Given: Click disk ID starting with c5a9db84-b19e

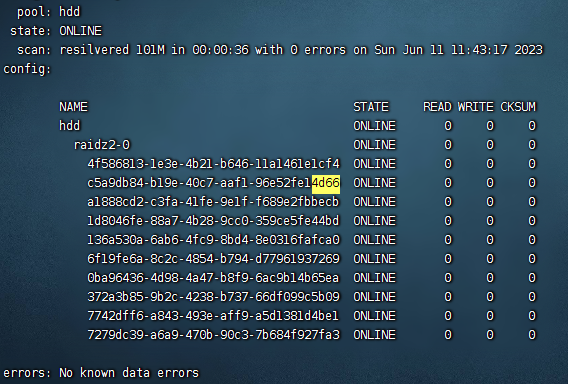Looking at the screenshot, I should click(x=213, y=183).
